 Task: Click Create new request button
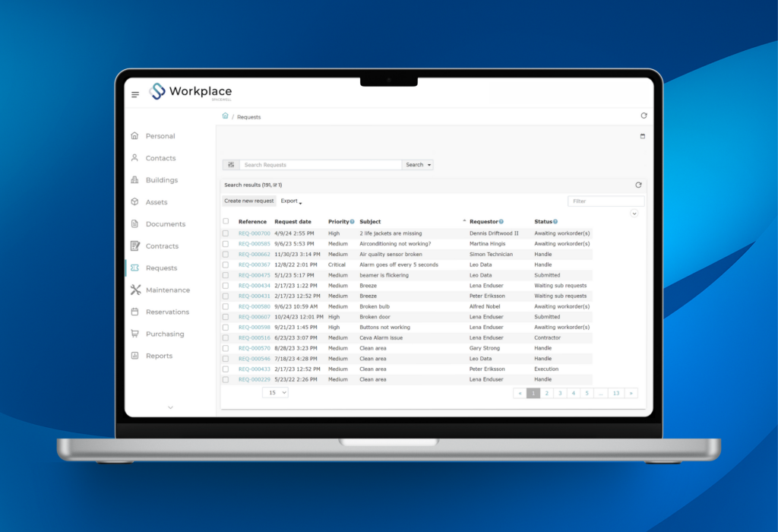(x=249, y=201)
